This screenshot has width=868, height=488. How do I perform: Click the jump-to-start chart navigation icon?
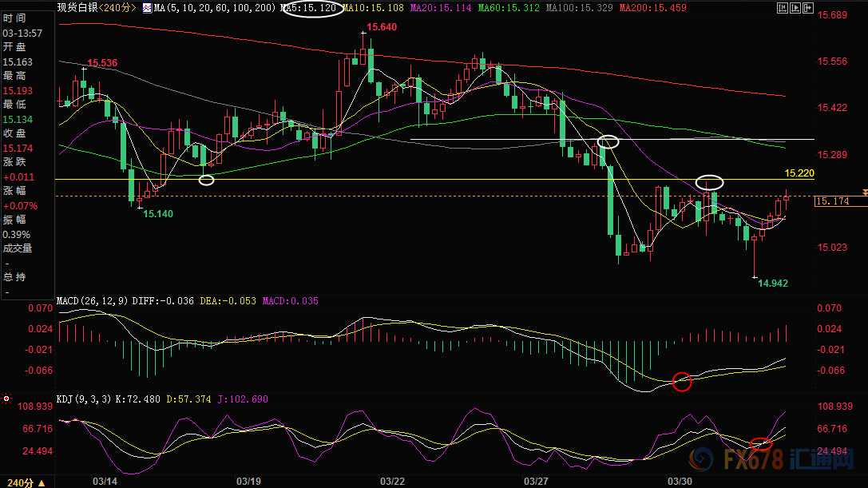tap(783, 8)
